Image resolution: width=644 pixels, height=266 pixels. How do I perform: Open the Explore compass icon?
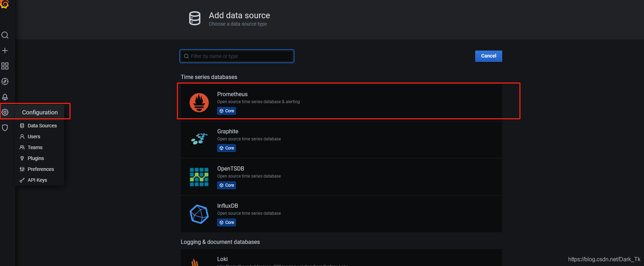coord(5,81)
